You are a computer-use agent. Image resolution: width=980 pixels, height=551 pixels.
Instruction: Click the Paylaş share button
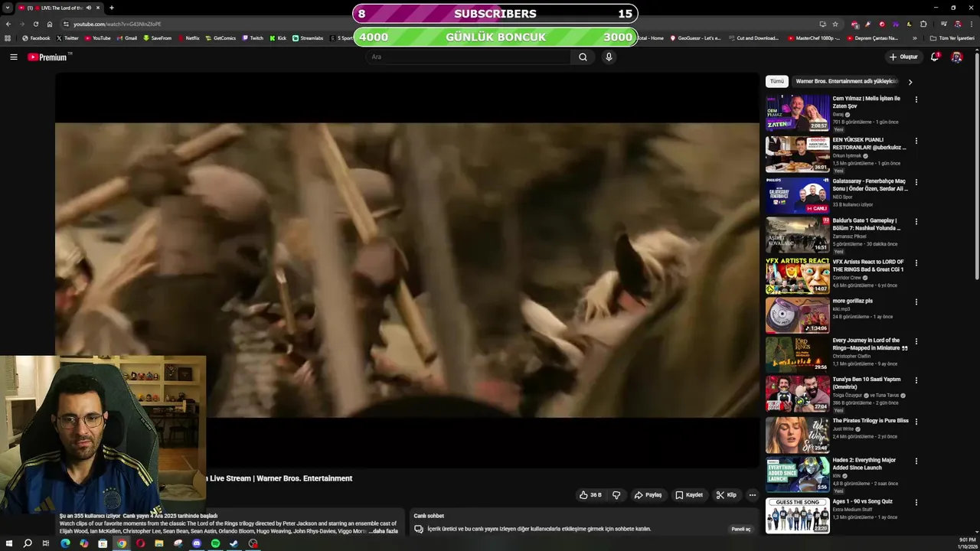[x=648, y=495]
